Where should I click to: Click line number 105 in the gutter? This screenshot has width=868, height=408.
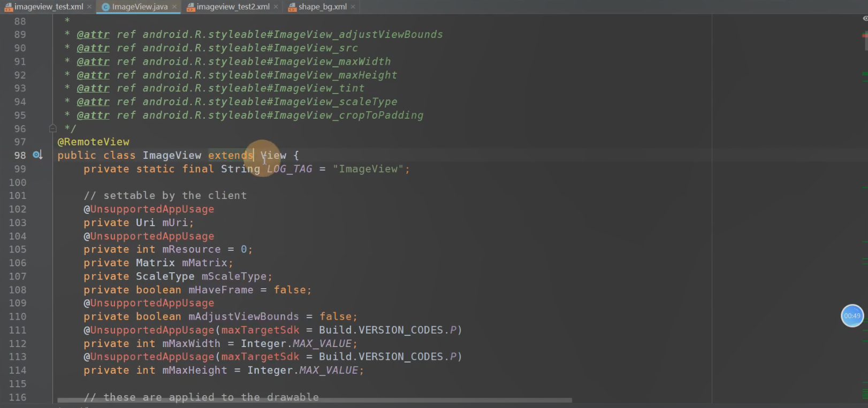[18, 249]
